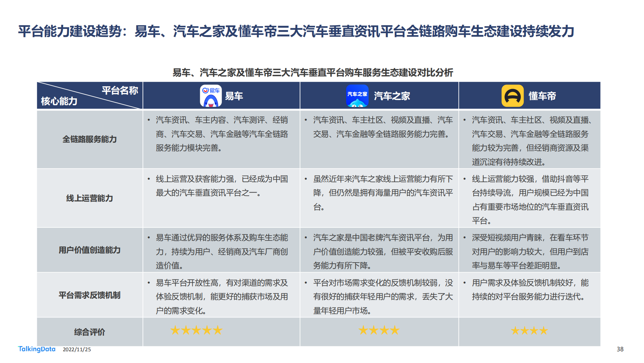The image size is (644, 363).
Task: Select the 线上运营能力 row label
Action: point(90,198)
